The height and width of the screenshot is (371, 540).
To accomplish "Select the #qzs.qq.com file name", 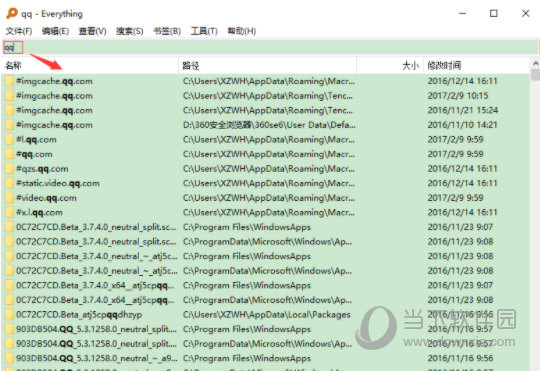I will [x=42, y=169].
